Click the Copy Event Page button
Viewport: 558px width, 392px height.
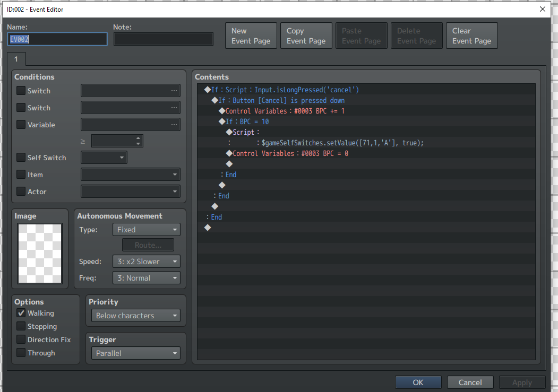tap(306, 36)
